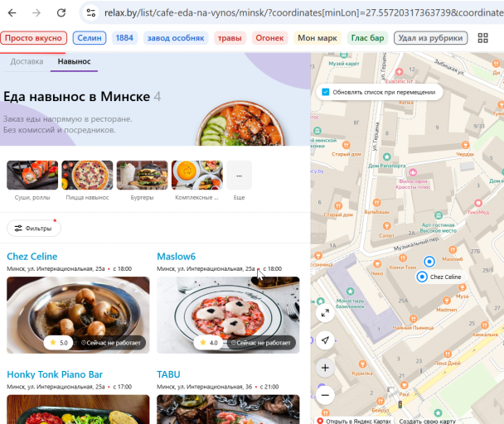Open the grid apps icon in bookmarks bar
This screenshot has width=504, height=424.
tap(482, 38)
